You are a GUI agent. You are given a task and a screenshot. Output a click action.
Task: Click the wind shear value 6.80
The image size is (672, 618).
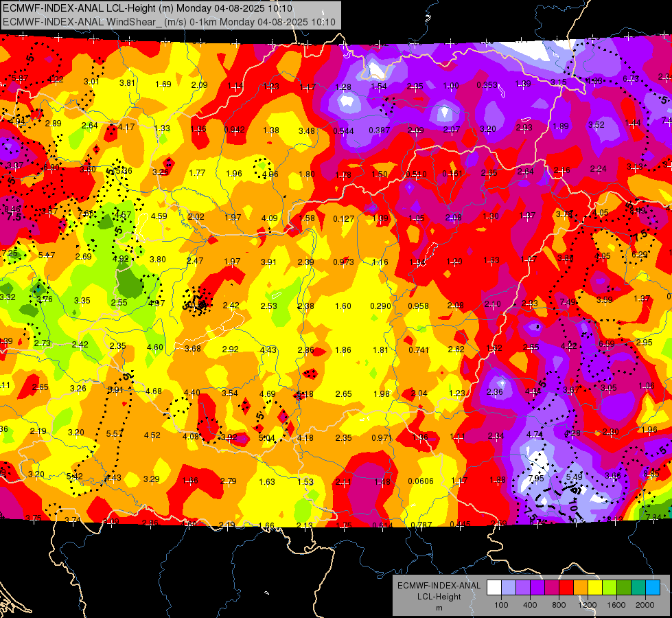coord(51,168)
